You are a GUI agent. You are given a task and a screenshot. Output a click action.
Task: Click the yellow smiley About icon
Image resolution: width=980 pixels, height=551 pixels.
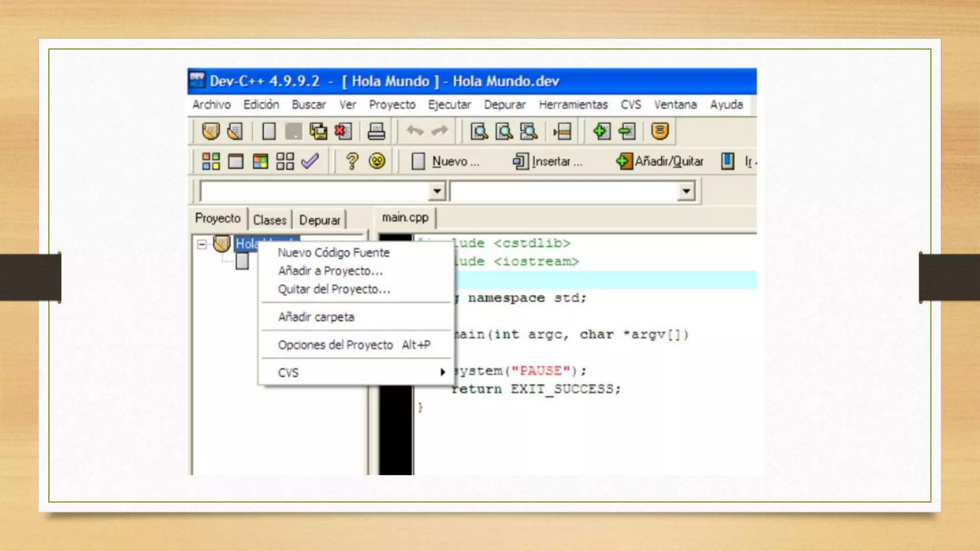pos(377,161)
